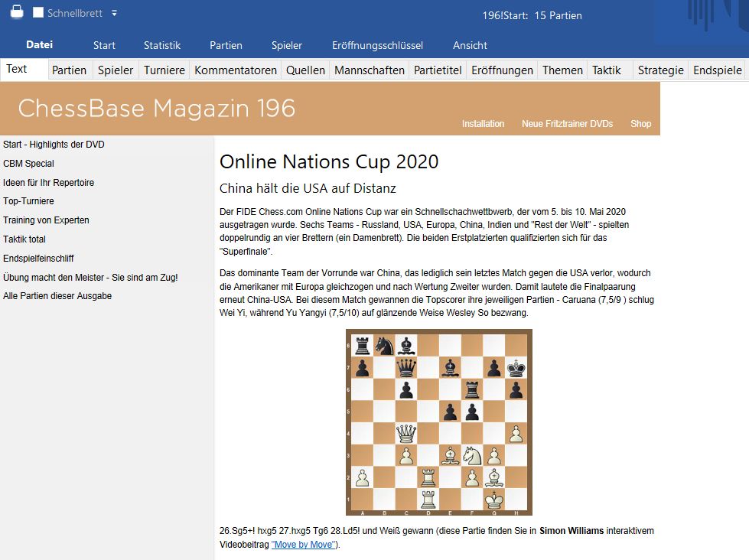Click the white king on the chessboard
The image size is (749, 560).
coord(495,500)
